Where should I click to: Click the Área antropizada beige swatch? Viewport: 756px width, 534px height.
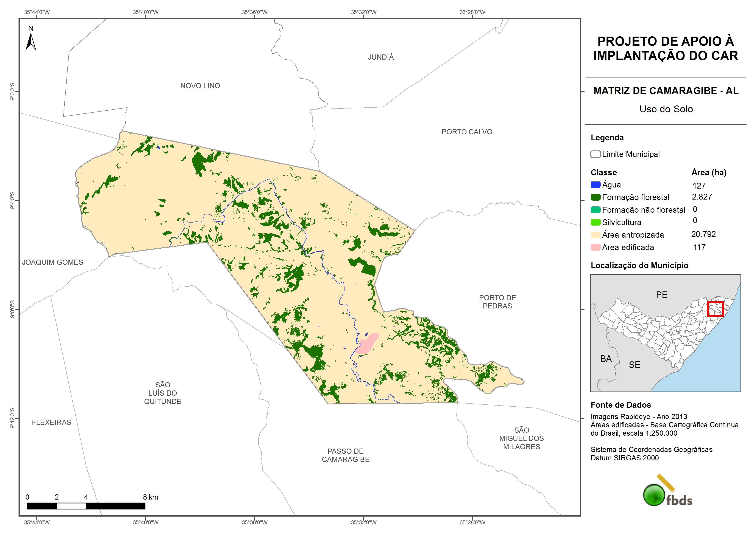point(595,235)
